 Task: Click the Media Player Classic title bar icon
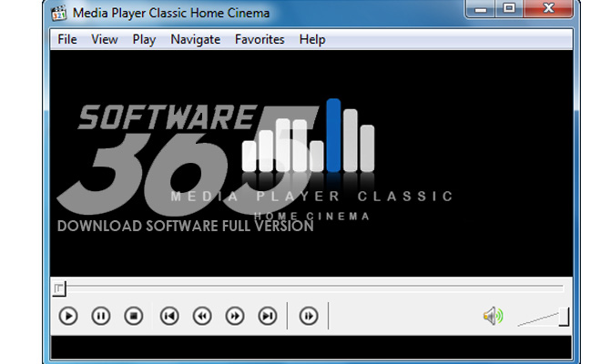58,14
